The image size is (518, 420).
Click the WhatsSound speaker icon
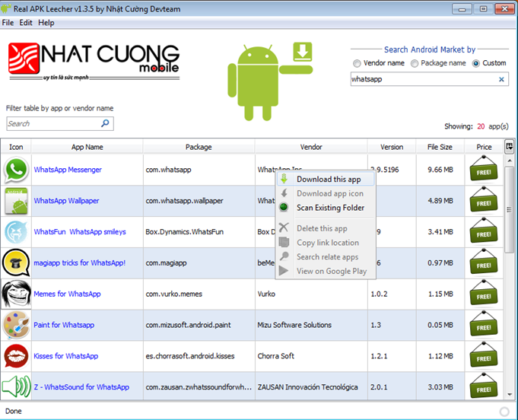[x=16, y=387]
